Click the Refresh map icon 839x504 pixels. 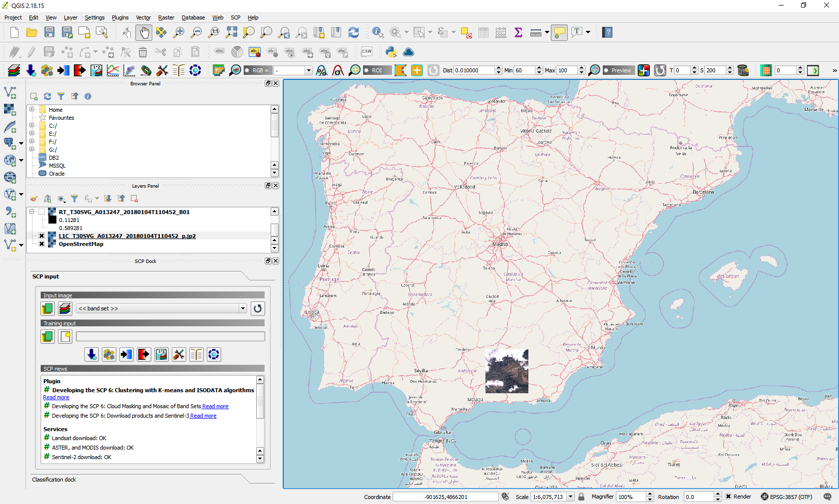coord(354,33)
